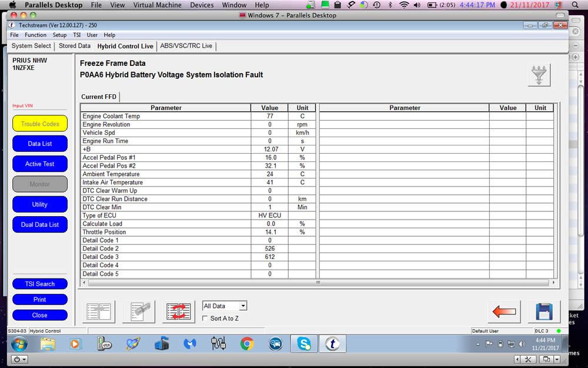Switch to the Stored Data tab
Viewport: 588px width, 368px height.
tap(75, 45)
